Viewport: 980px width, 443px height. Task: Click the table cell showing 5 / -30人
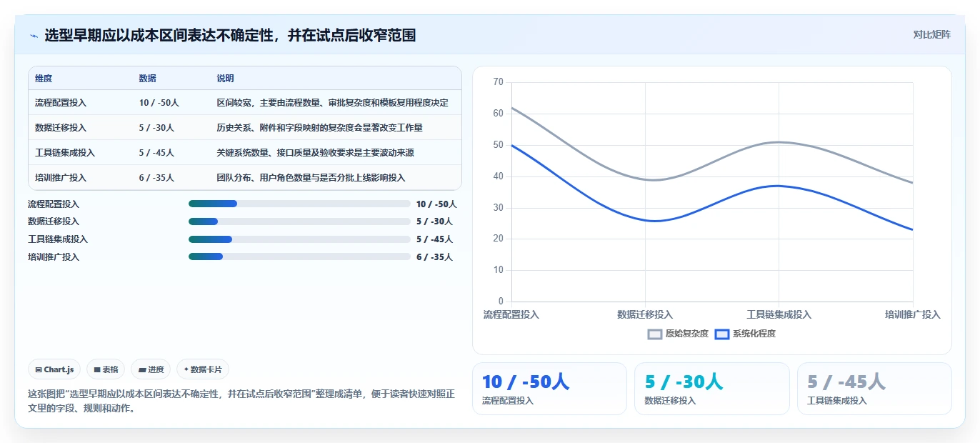(157, 128)
